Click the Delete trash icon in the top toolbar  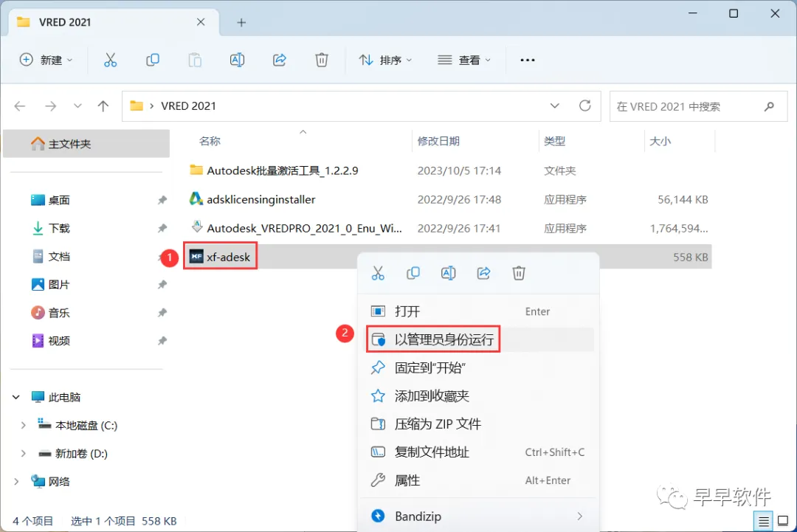click(321, 60)
